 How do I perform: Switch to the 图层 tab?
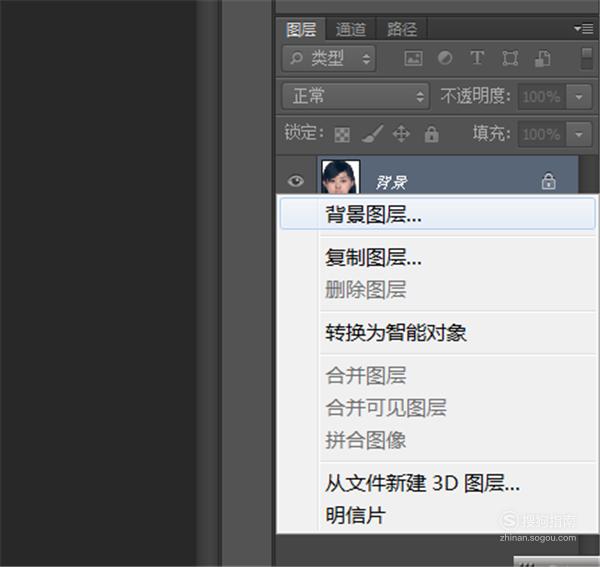(301, 29)
